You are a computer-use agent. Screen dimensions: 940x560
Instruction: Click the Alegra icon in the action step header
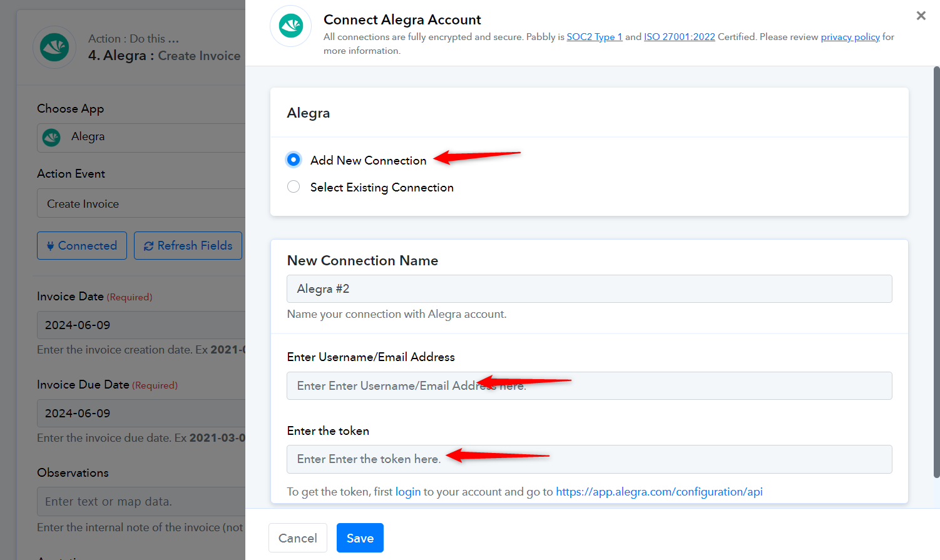coord(54,47)
